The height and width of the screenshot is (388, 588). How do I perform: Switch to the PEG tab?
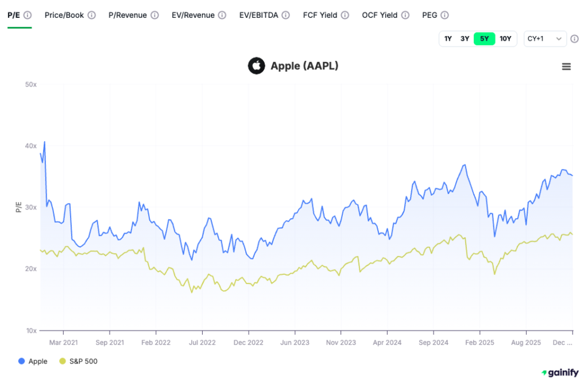[430, 15]
